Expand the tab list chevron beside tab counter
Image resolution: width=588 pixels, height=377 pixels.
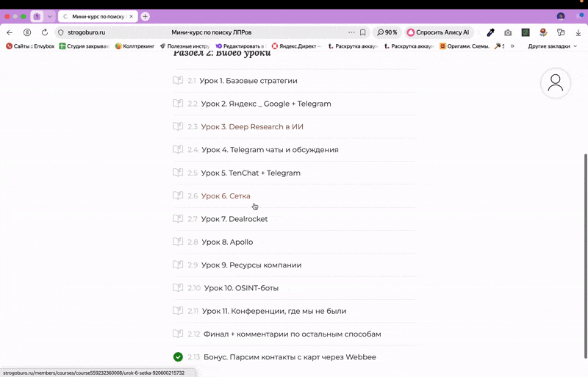pos(49,16)
